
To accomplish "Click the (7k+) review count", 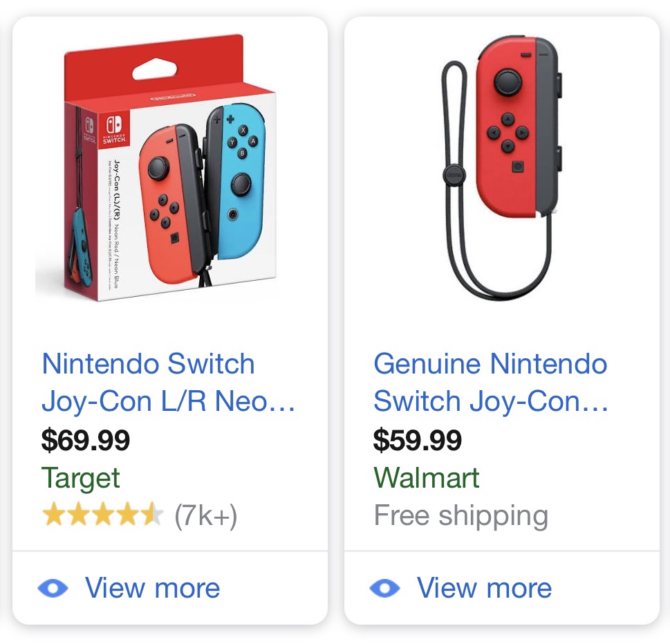I will pyautogui.click(x=205, y=515).
